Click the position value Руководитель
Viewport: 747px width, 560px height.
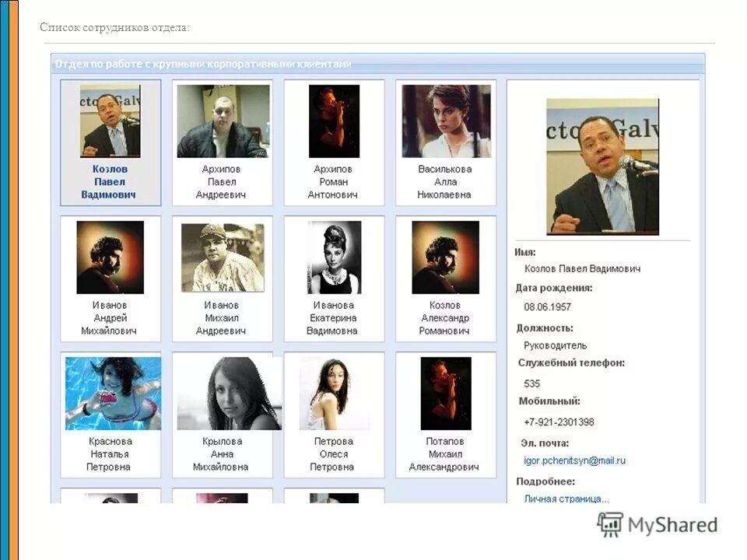556,345
